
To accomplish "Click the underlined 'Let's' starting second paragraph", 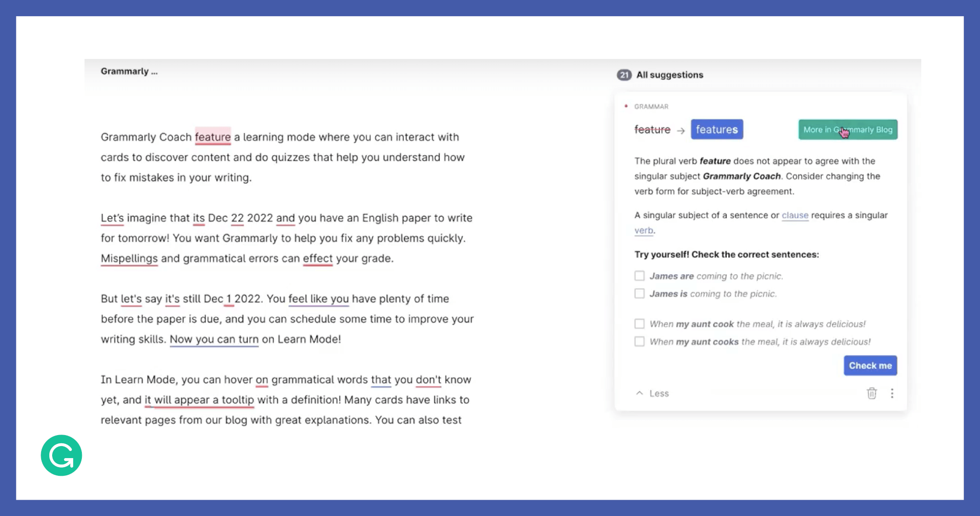I will pos(112,218).
